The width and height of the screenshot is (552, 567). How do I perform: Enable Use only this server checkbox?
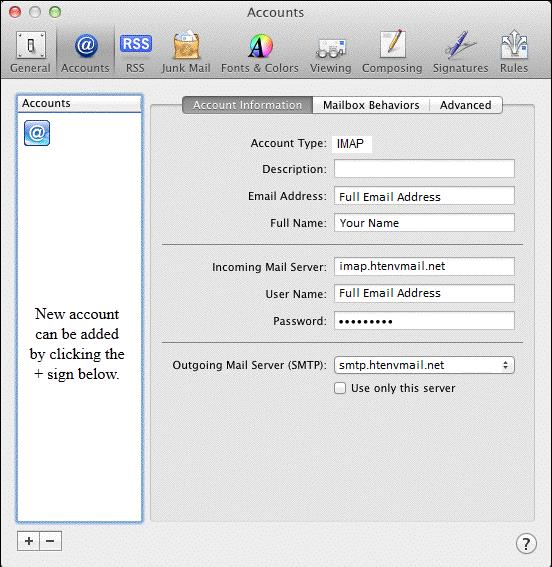(x=340, y=388)
